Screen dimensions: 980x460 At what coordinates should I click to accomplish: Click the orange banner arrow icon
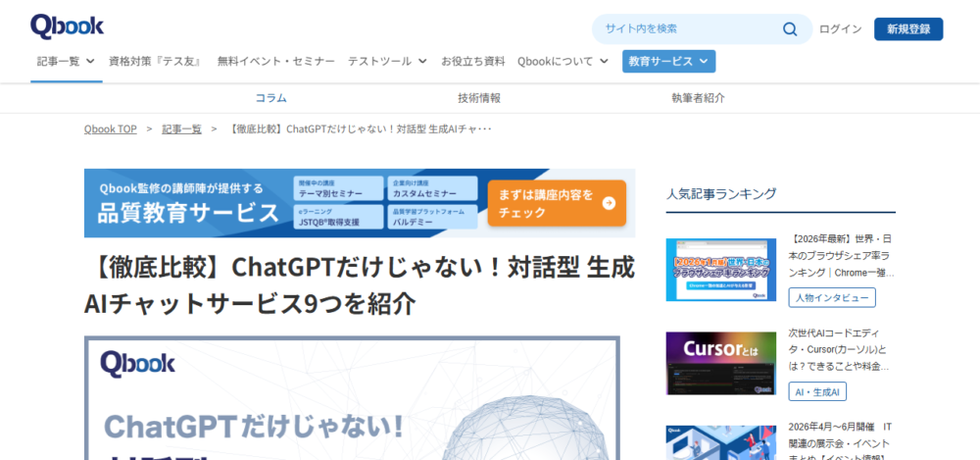609,203
